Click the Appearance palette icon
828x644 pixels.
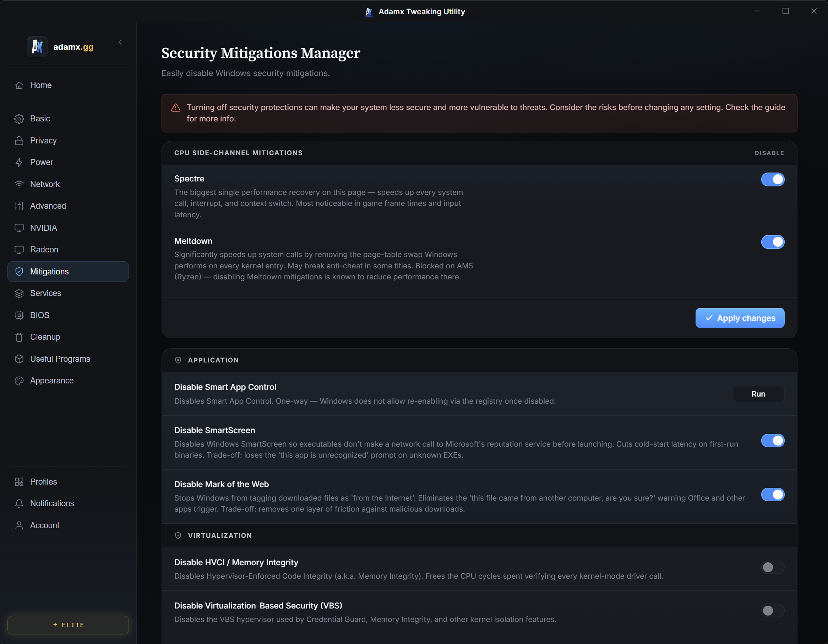pyautogui.click(x=19, y=381)
